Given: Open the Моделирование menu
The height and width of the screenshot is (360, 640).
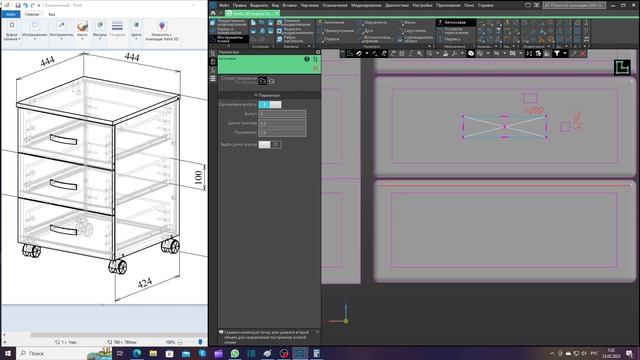Looking at the screenshot, I should point(366,5).
